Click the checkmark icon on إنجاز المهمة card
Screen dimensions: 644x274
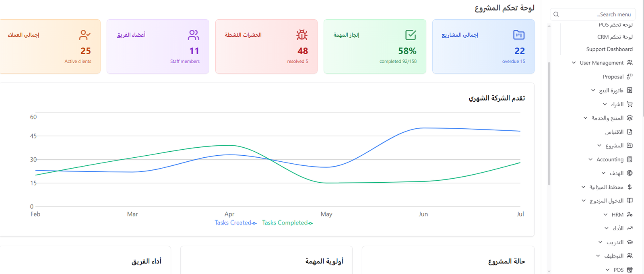pos(411,35)
